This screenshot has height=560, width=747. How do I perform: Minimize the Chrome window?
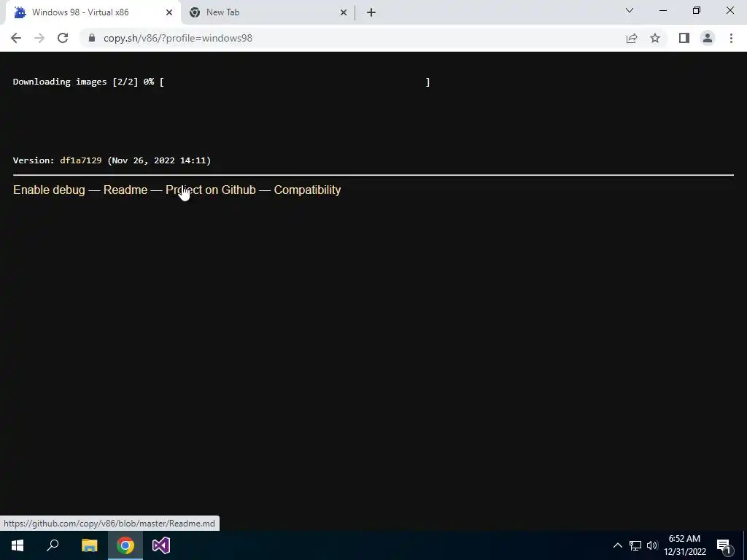[x=663, y=10]
